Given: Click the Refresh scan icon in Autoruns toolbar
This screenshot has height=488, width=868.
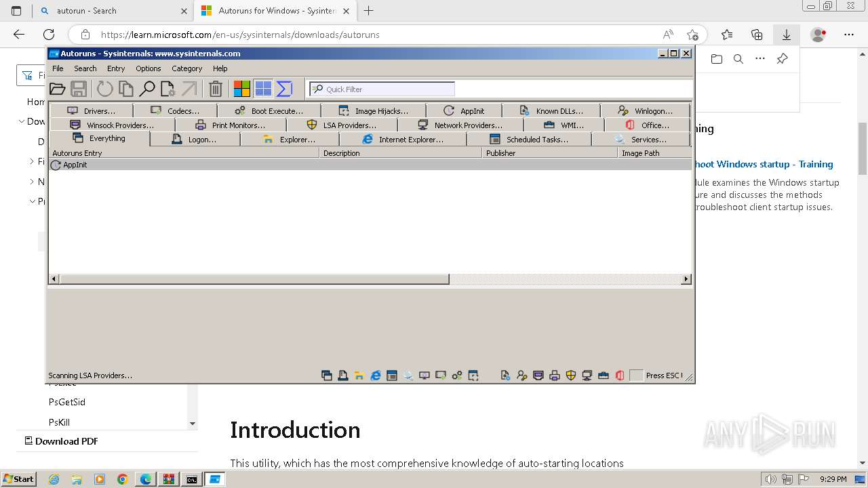Looking at the screenshot, I should coord(104,89).
